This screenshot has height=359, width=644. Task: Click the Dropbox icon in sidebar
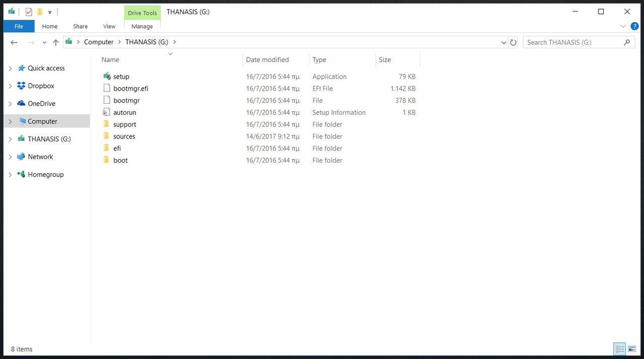(x=21, y=86)
